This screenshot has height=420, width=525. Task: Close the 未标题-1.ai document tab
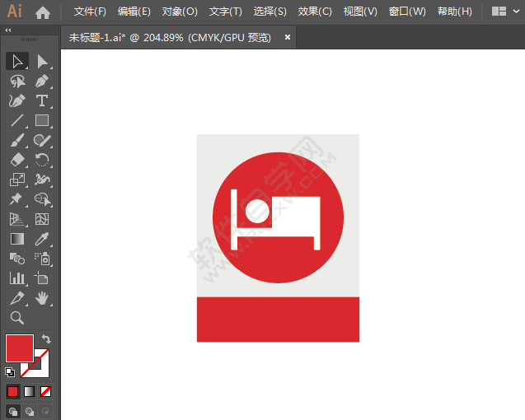point(288,37)
